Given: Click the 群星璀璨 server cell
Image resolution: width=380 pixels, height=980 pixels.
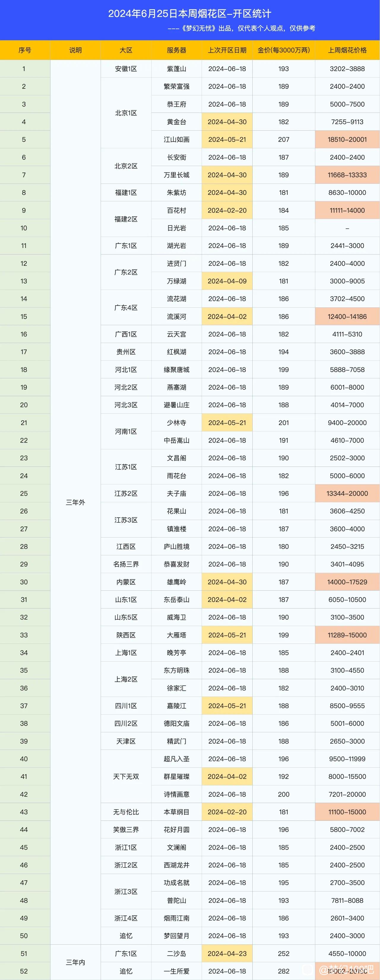Looking at the screenshot, I should point(177,777).
